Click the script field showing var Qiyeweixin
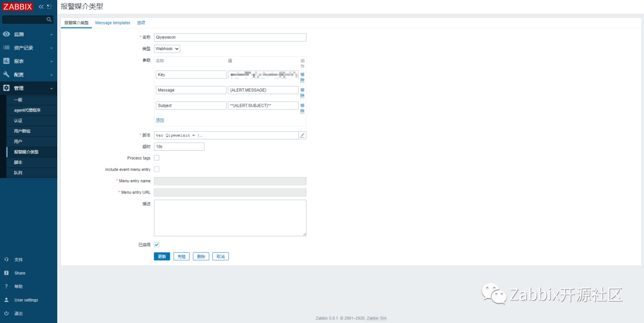The image size is (644, 323). click(227, 135)
